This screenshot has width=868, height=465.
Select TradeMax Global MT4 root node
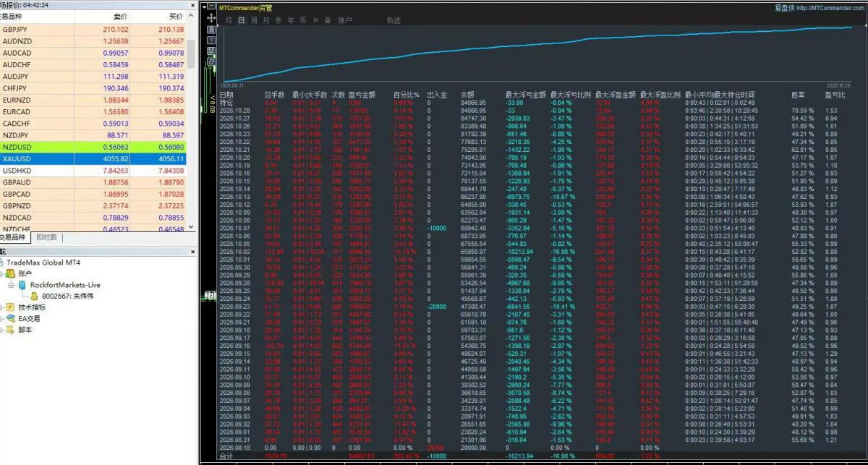(x=45, y=263)
